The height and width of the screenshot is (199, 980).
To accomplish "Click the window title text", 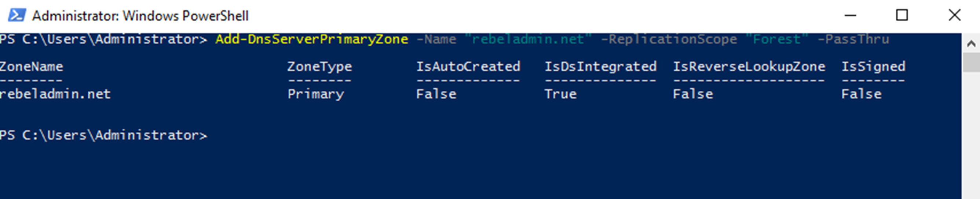I will pyautogui.click(x=140, y=16).
